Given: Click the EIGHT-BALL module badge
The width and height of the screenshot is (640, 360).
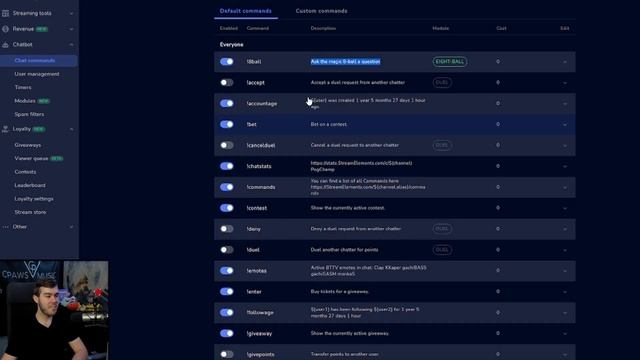Looking at the screenshot, I should [450, 62].
